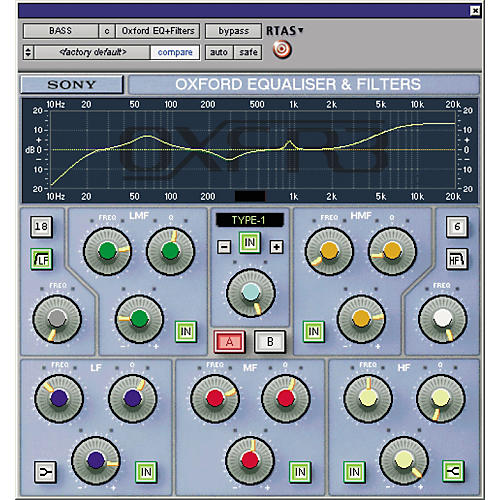Click the SONY logo button
Screen dimensions: 500x500
72,84
